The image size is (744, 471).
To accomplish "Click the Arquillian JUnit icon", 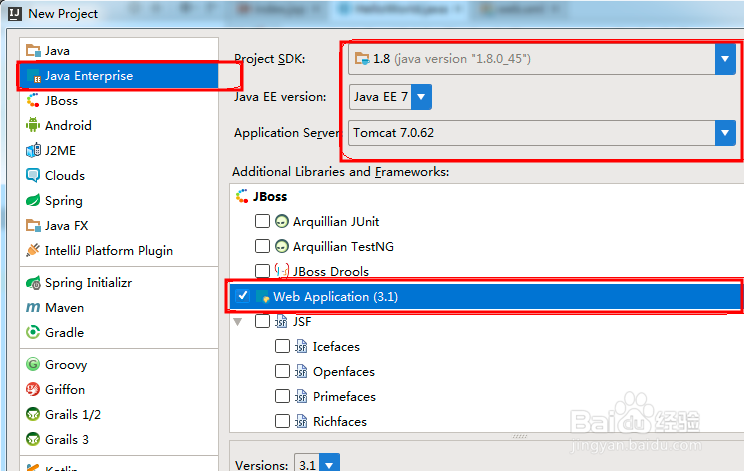I will pyautogui.click(x=282, y=222).
